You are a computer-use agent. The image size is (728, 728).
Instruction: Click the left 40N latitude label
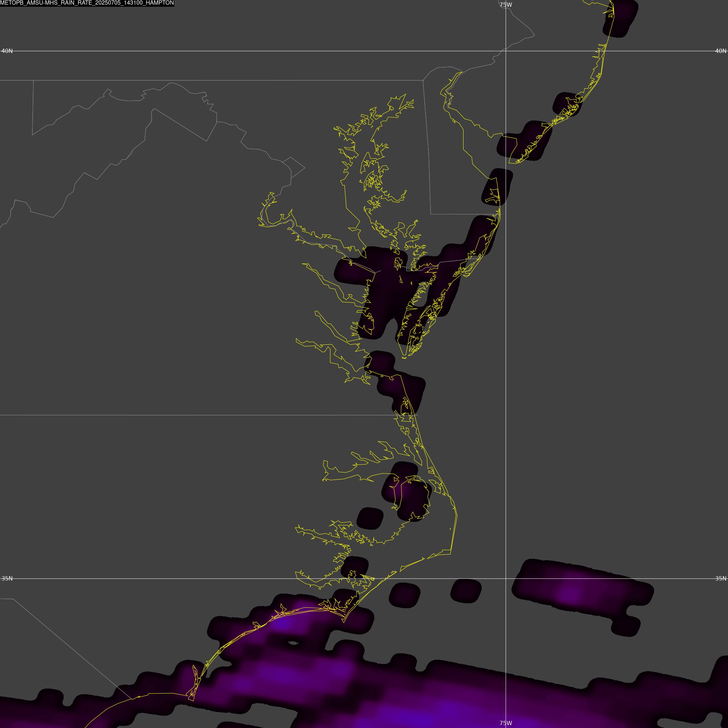coord(7,51)
